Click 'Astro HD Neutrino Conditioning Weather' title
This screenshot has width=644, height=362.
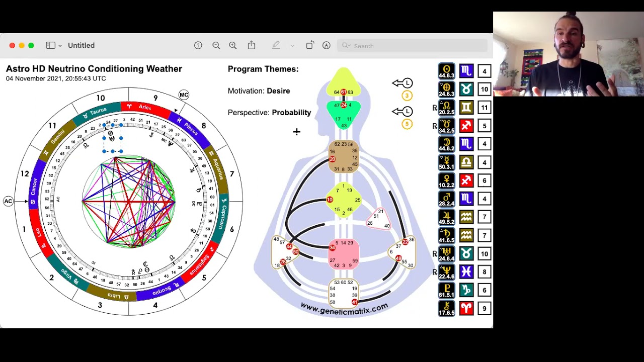[x=94, y=69]
